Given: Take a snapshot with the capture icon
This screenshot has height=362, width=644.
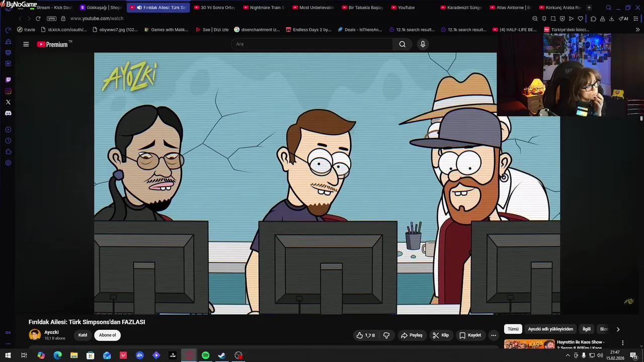Looking at the screenshot, I should tap(553, 19).
